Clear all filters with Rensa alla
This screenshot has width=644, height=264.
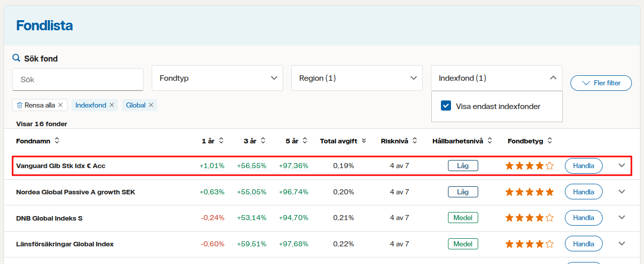40,105
